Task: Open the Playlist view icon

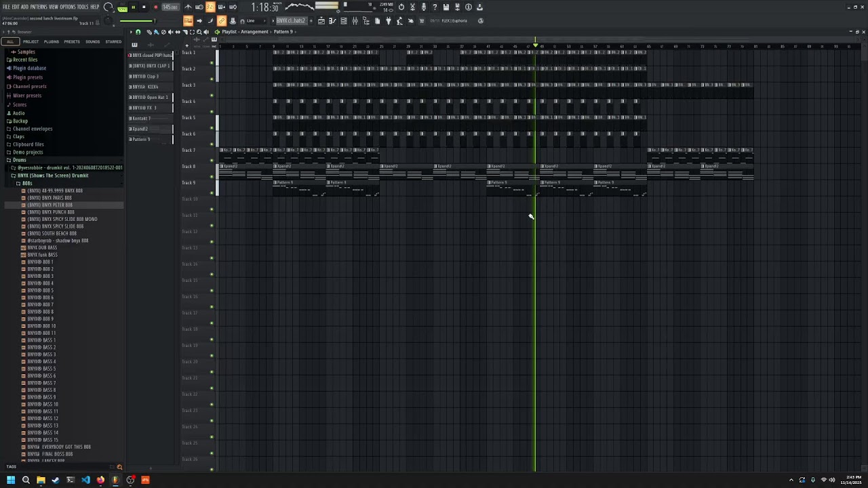Action: [x=321, y=21]
